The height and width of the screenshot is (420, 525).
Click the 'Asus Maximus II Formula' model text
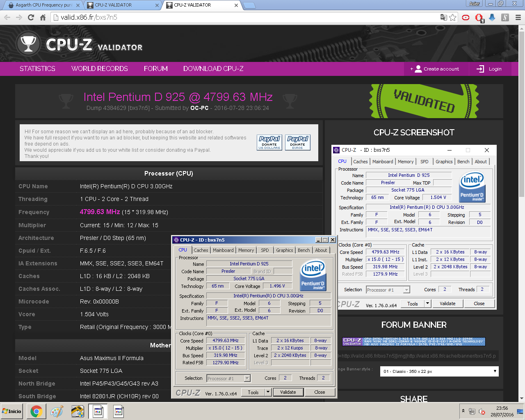(112, 358)
